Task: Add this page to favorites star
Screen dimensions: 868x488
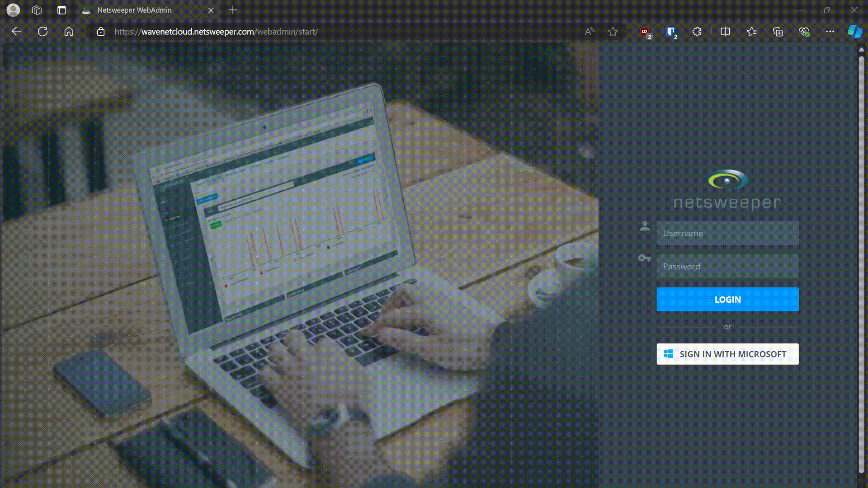Action: (613, 32)
